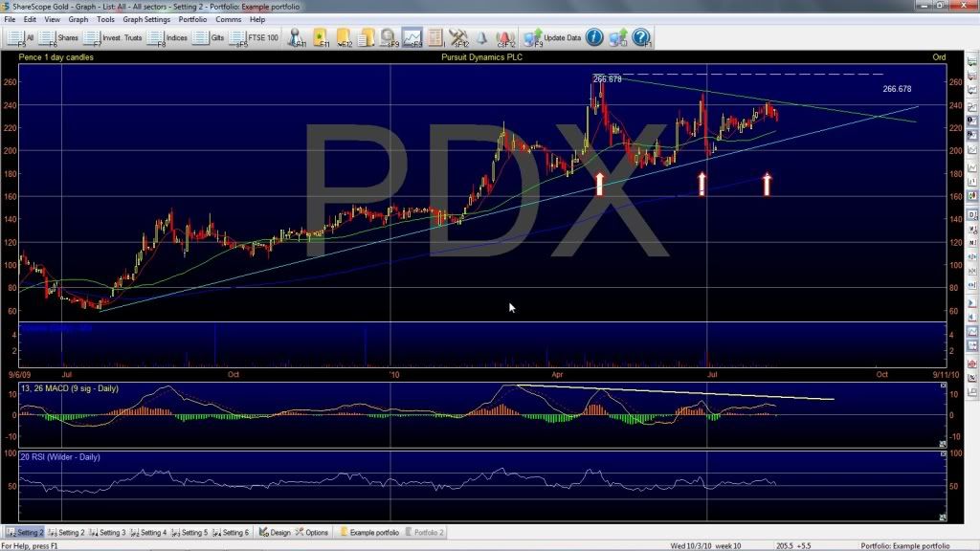
Task: Click the monitor with green arrow icon
Action: pyautogui.click(x=618, y=38)
